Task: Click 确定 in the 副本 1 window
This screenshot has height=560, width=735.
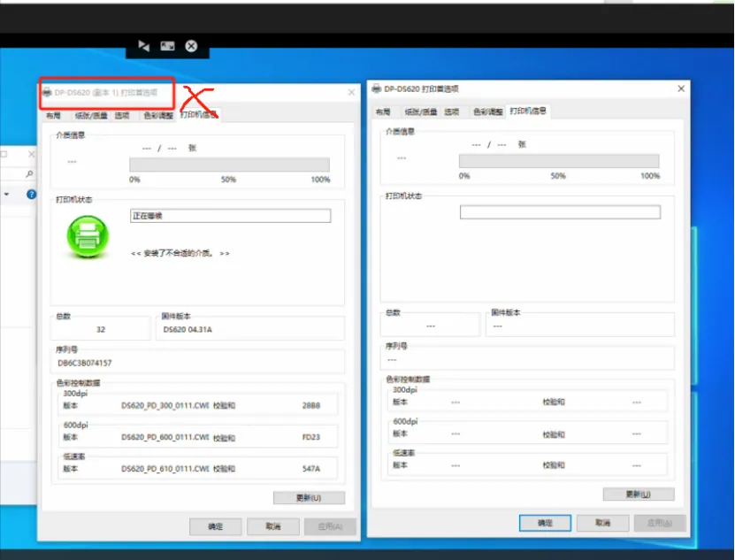Action: coord(216,526)
